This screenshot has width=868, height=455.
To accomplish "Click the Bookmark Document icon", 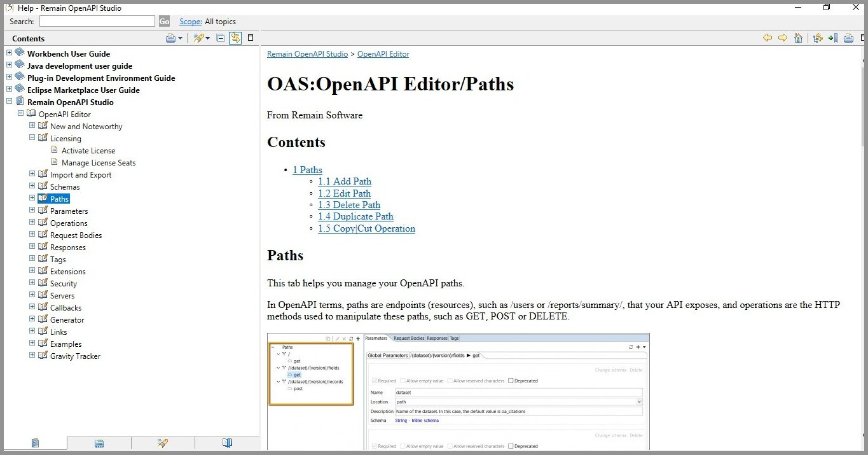I will [x=833, y=38].
